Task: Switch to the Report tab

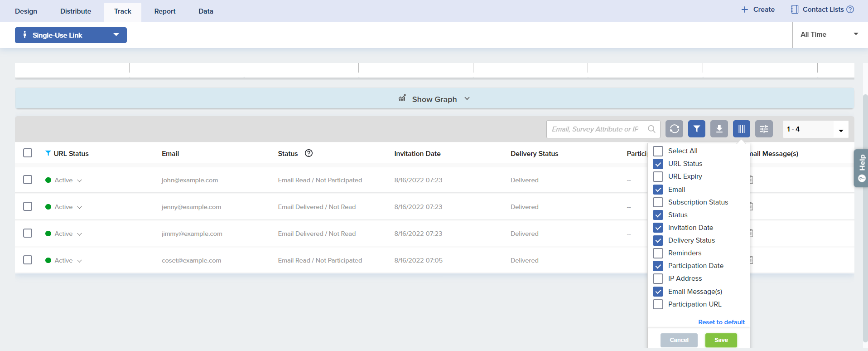Action: coord(164,11)
